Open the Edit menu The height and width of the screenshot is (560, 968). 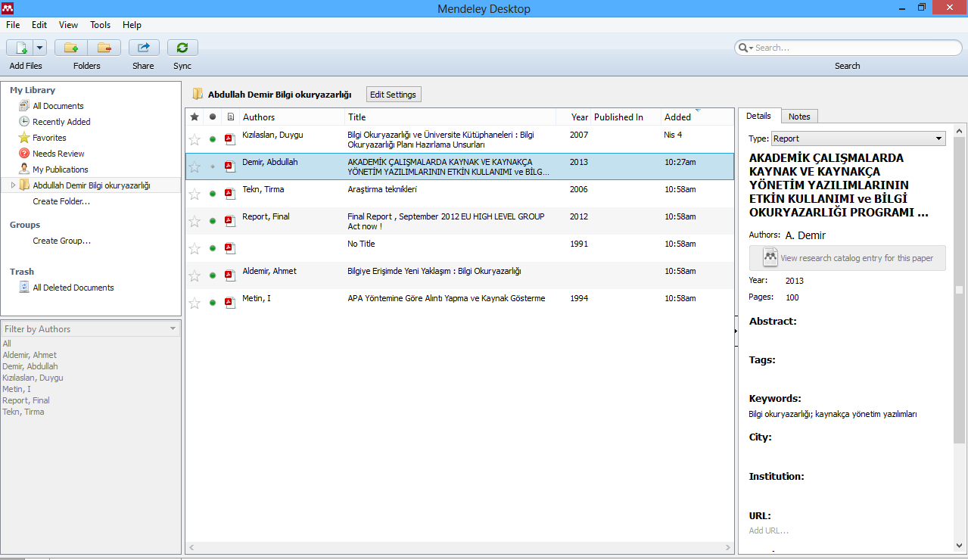pos(39,25)
